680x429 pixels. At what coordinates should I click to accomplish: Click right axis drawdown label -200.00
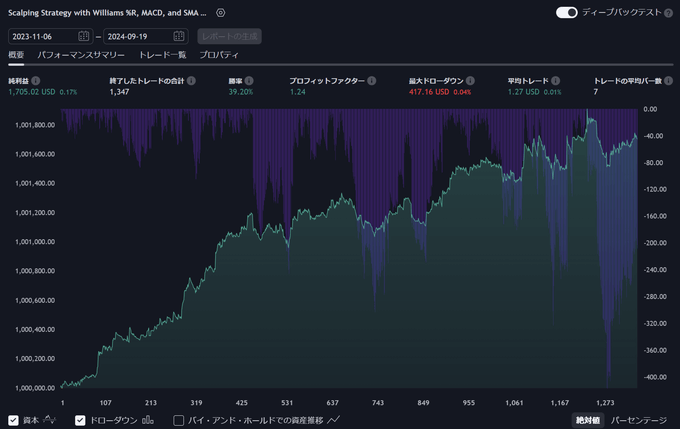(x=655, y=243)
